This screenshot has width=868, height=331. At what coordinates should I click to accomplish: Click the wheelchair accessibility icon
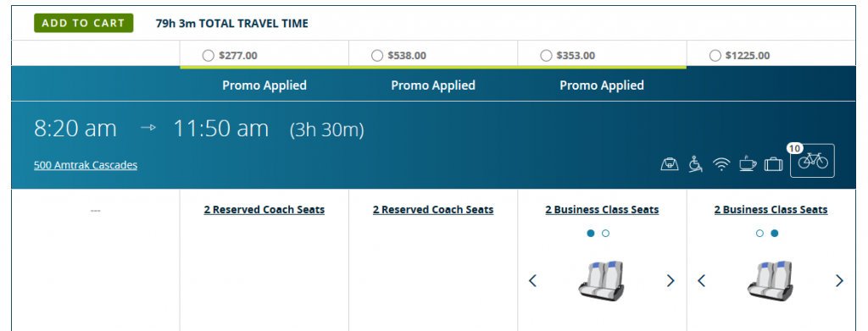click(x=695, y=164)
